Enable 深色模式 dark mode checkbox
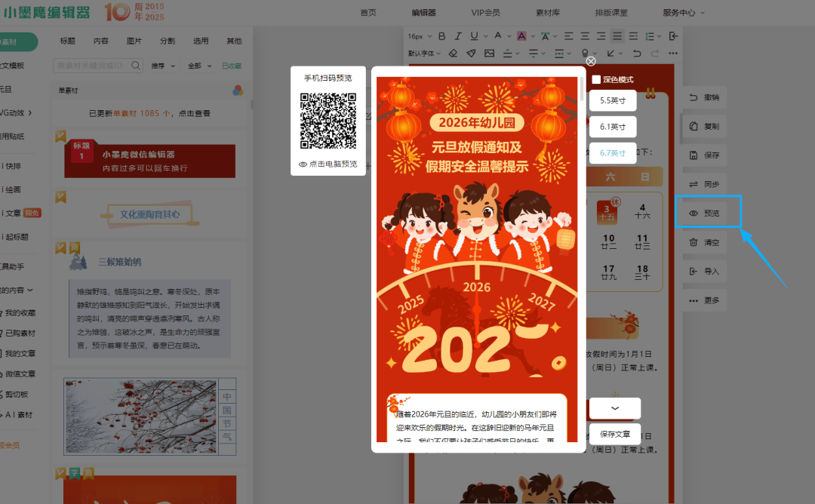The image size is (815, 504). pyautogui.click(x=596, y=79)
